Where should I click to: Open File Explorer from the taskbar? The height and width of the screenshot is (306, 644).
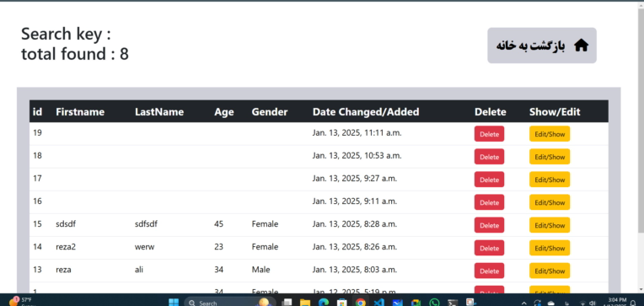point(305,303)
